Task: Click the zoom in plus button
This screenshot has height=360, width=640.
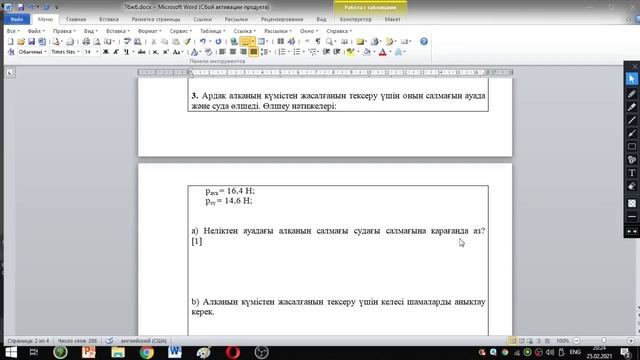Action: pos(631,340)
